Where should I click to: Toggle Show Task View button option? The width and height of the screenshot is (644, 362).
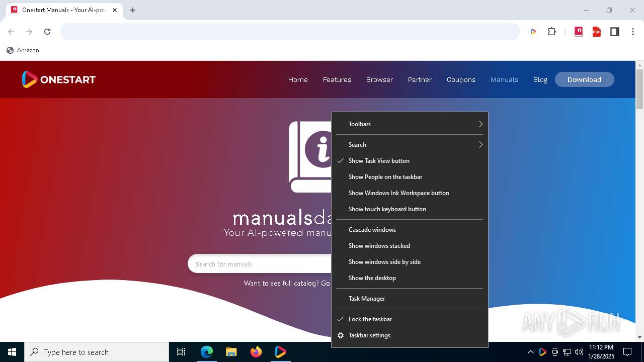410,161
